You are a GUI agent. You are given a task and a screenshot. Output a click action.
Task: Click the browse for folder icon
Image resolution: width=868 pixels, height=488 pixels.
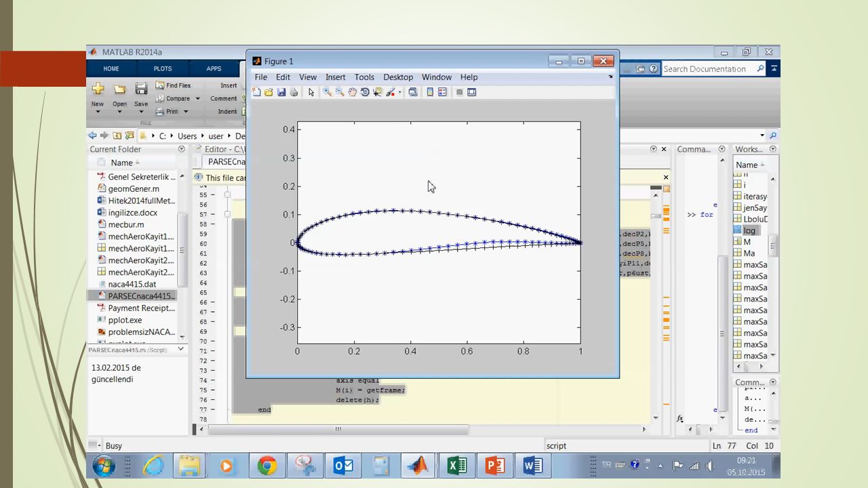pos(130,136)
